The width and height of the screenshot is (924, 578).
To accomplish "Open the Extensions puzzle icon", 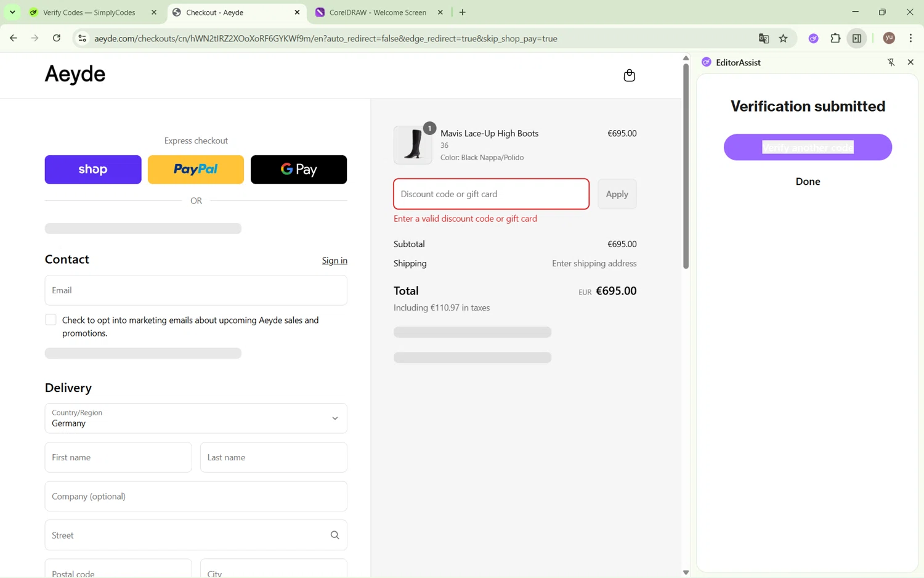I will (x=835, y=38).
